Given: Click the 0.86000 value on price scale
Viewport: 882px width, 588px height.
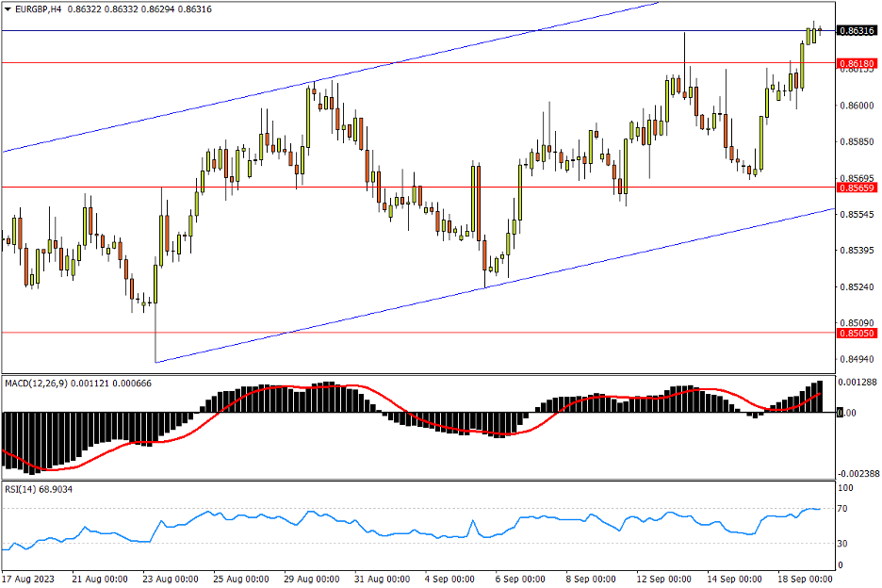Looking at the screenshot, I should pyautogui.click(x=857, y=106).
